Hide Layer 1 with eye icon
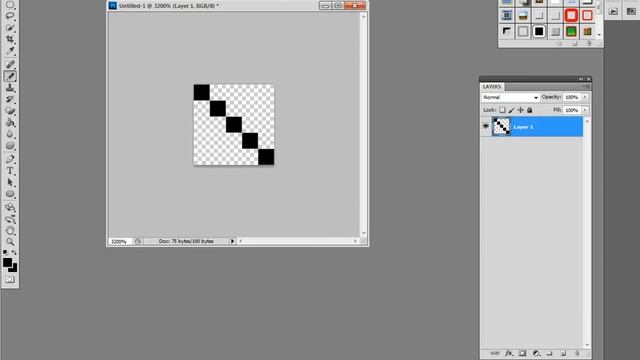The width and height of the screenshot is (640, 360). (486, 127)
